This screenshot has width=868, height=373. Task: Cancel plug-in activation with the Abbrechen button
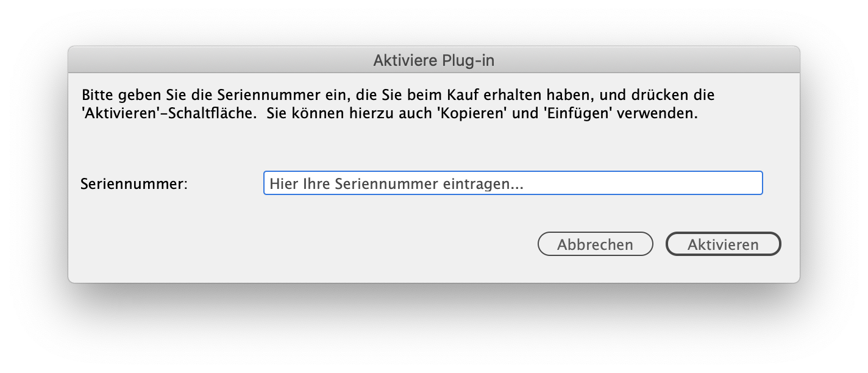pos(595,244)
